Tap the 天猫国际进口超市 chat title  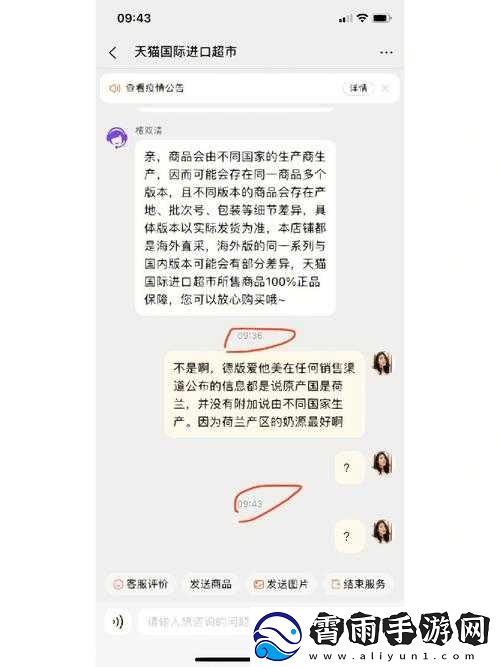186,52
